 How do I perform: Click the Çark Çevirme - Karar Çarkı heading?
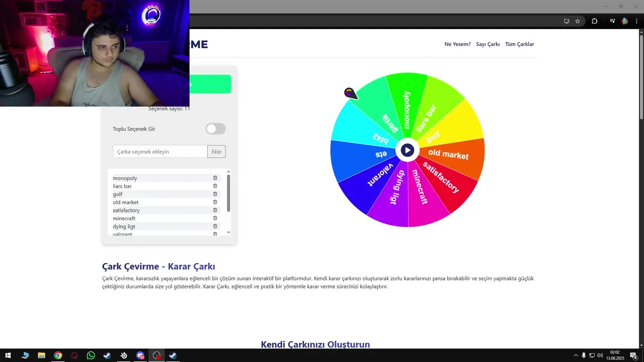click(x=158, y=266)
